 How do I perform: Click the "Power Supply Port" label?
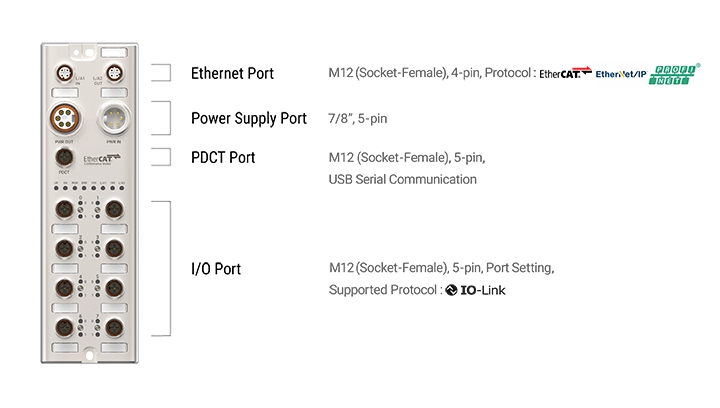click(249, 118)
